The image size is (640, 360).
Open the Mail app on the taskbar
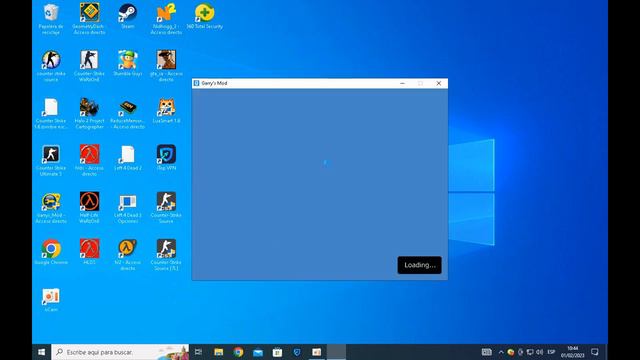258,352
